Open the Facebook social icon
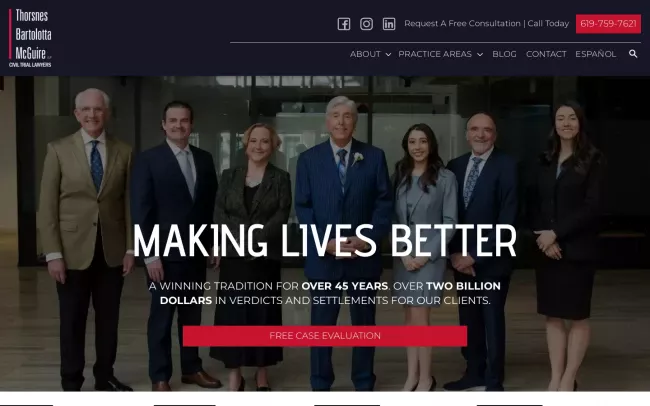This screenshot has width=650, height=406. point(344,24)
